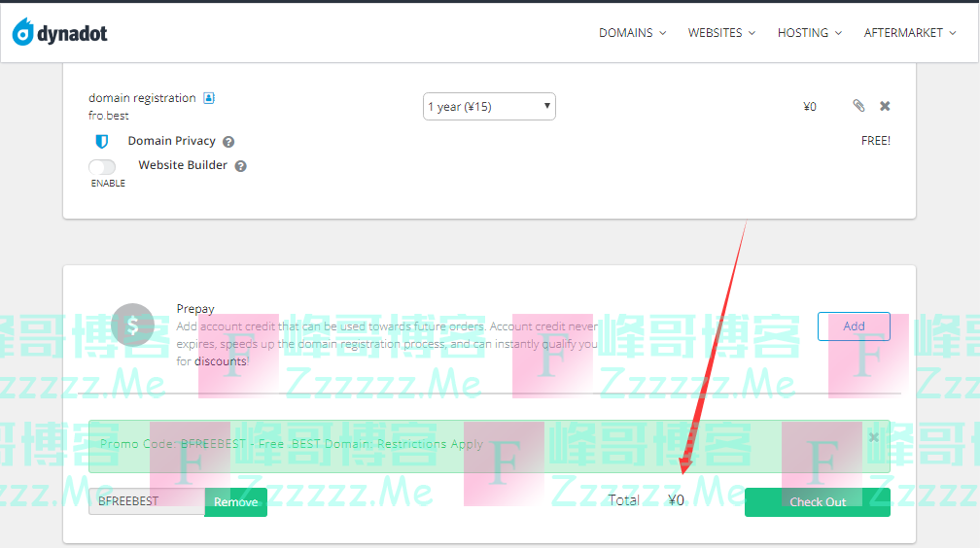The height and width of the screenshot is (548, 980).
Task: Open the HOSTING menu
Action: pyautogui.click(x=809, y=33)
